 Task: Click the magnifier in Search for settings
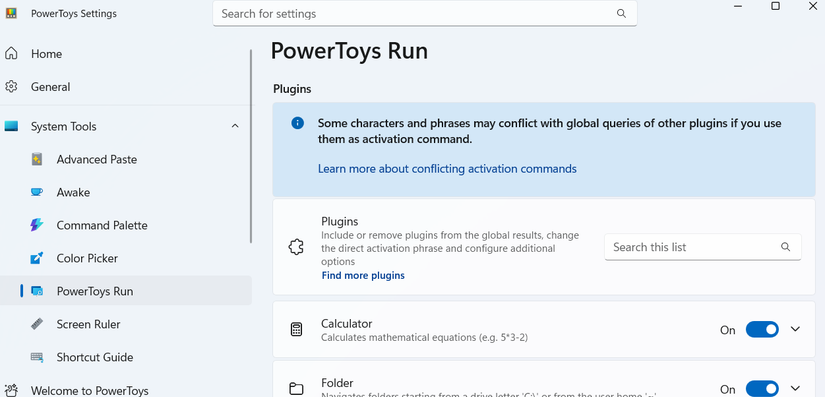[x=621, y=14]
